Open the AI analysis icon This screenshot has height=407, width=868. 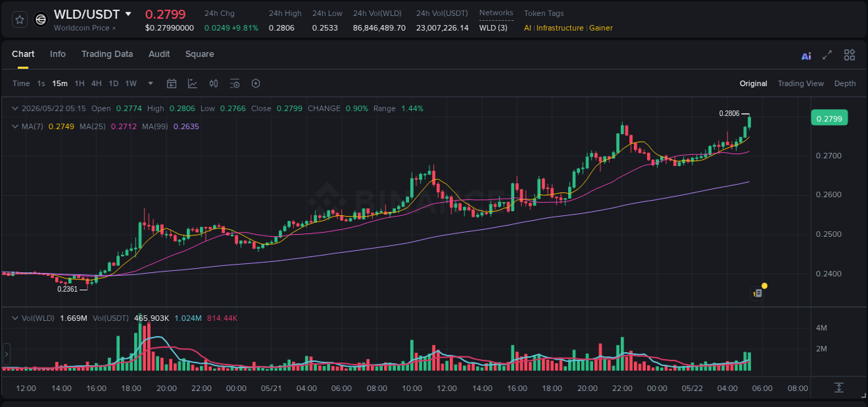coord(806,56)
